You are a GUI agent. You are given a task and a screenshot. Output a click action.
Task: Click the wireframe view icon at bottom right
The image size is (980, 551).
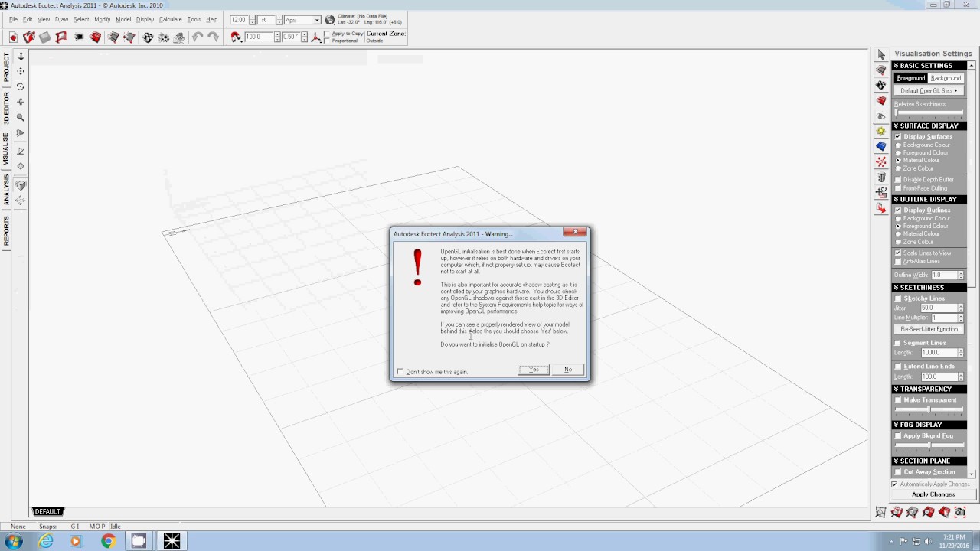point(881,512)
